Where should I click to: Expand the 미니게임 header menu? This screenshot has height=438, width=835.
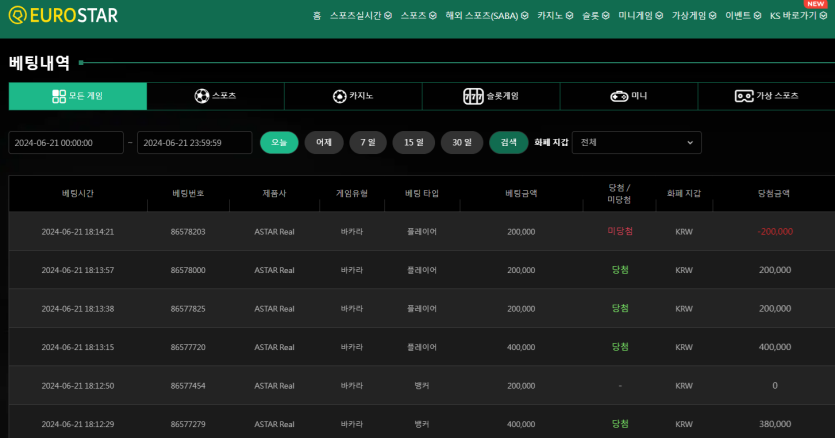(x=640, y=16)
